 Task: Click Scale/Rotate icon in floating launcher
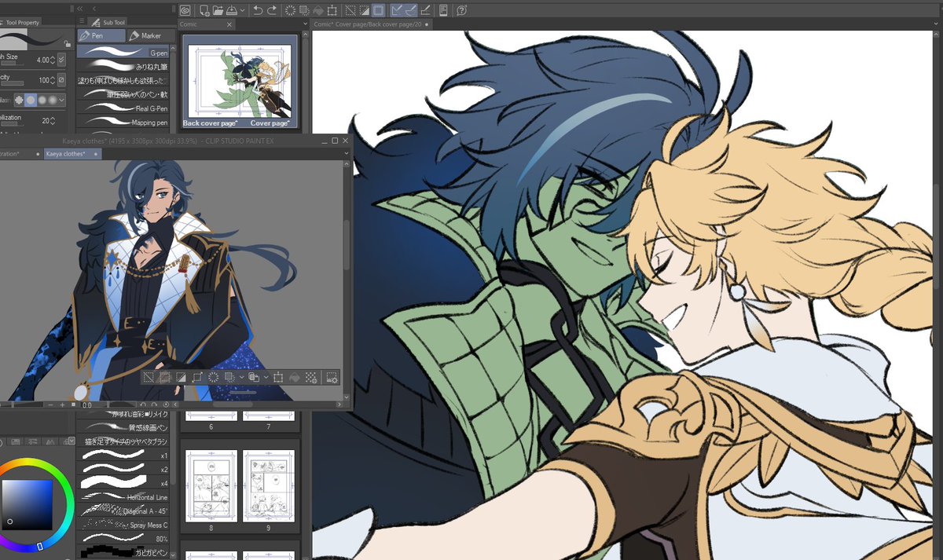coord(278,378)
